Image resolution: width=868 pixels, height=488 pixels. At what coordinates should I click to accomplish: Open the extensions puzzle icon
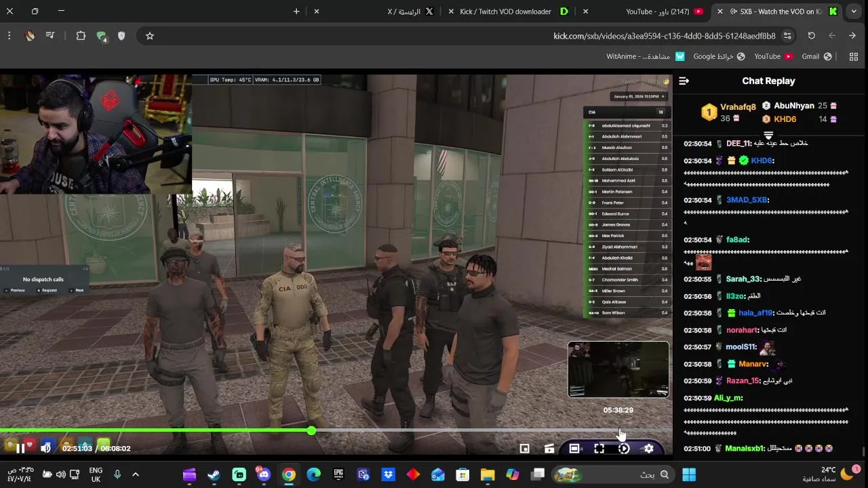coord(81,36)
